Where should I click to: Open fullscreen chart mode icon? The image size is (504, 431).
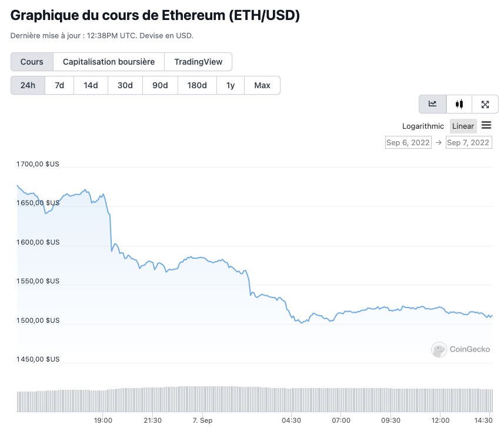(485, 104)
